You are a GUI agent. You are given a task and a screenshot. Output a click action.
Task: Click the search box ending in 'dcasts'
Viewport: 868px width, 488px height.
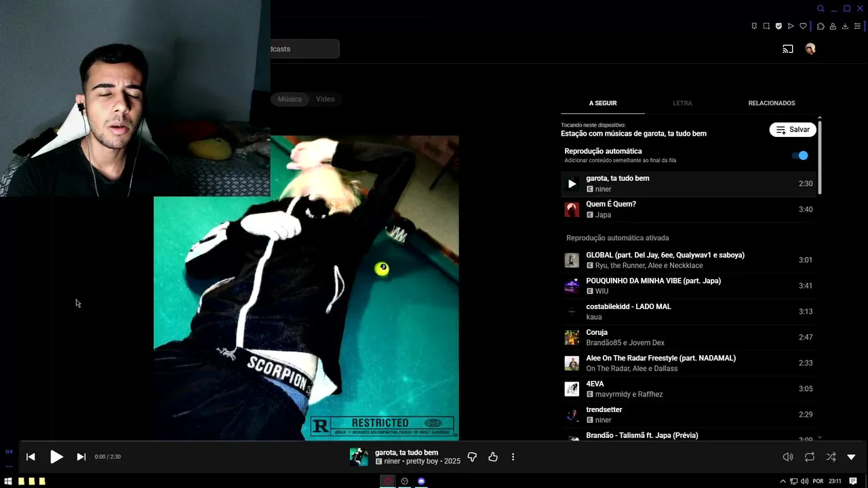pos(304,49)
